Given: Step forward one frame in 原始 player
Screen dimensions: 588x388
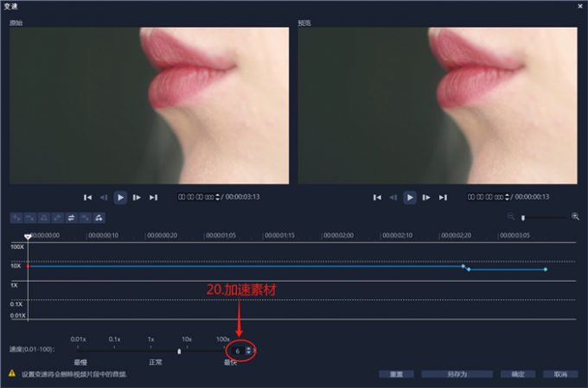Looking at the screenshot, I should 137,197.
